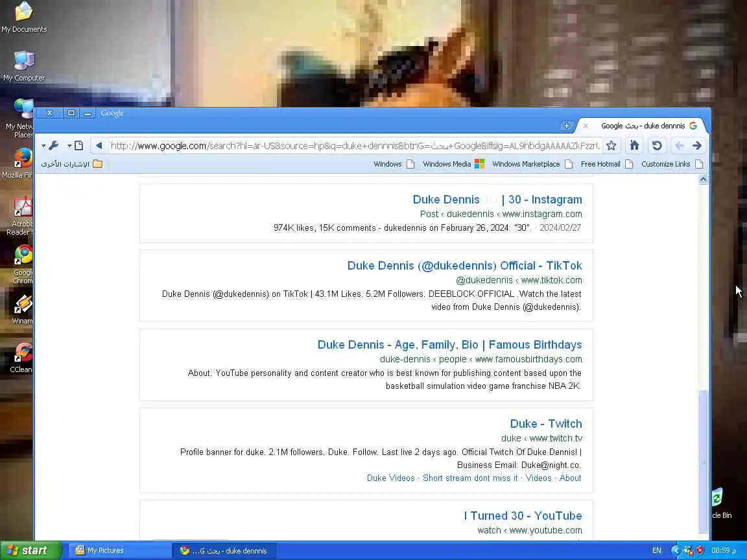
Task: Click the triangle go arrow beside address bar
Action: 99,146
